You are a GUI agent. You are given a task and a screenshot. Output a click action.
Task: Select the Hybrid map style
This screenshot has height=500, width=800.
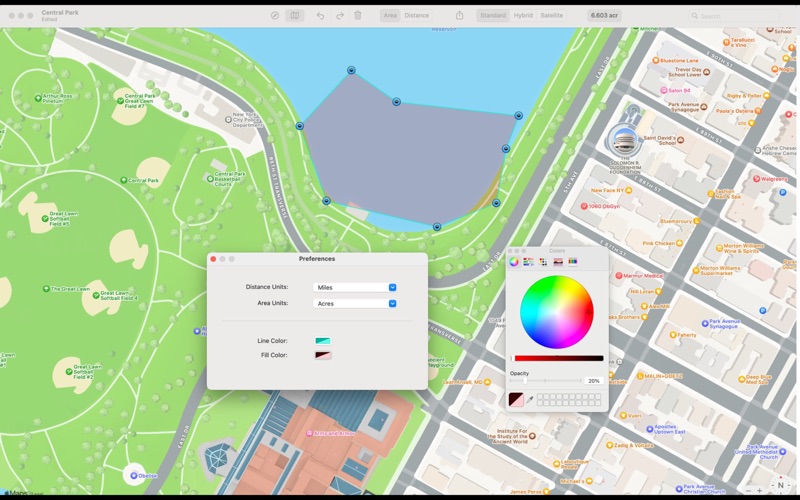point(523,15)
